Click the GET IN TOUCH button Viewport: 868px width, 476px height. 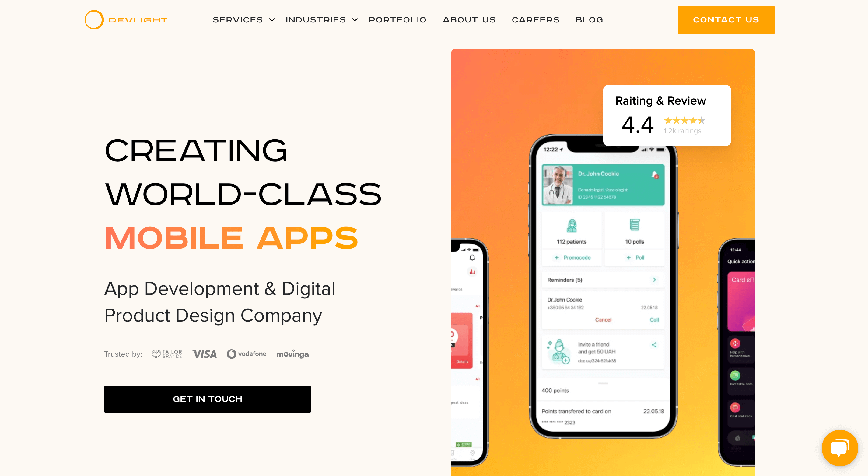coord(207,399)
